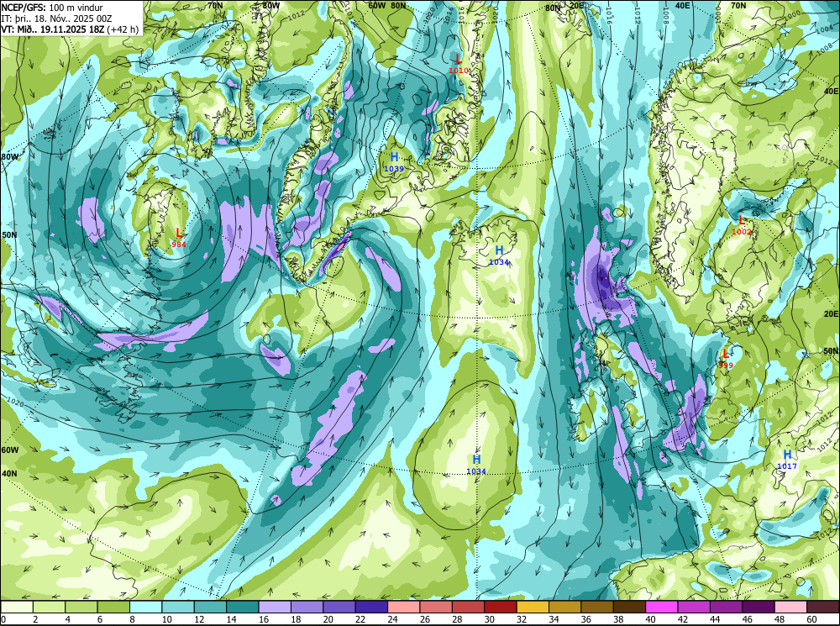Pick the legend swatch between 6 and 8
Image resolution: width=840 pixels, height=626 pixels.
pyautogui.click(x=113, y=607)
